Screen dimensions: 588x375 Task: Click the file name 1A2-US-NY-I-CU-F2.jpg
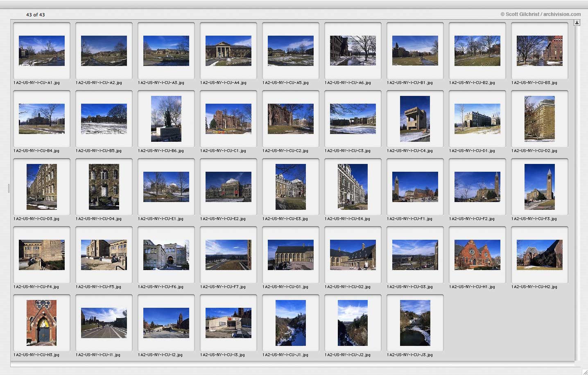472,219
